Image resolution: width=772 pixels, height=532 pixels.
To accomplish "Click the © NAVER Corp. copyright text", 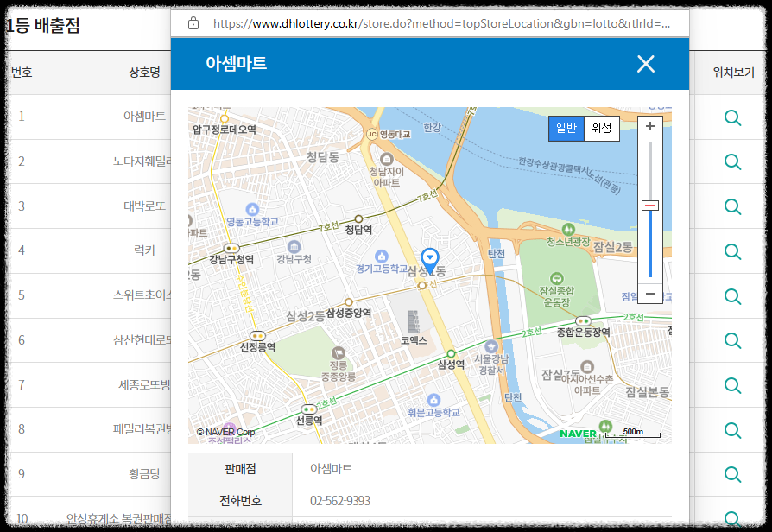I will coord(226,432).
